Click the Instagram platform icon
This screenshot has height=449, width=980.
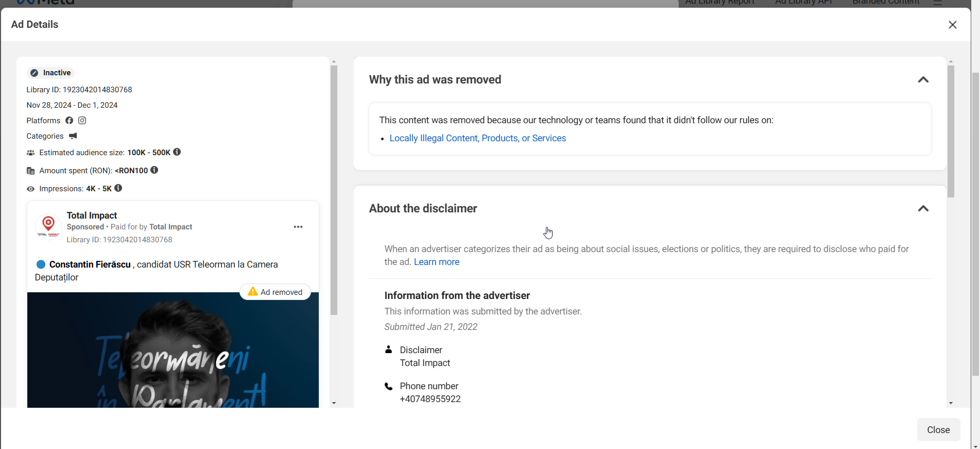click(x=82, y=121)
